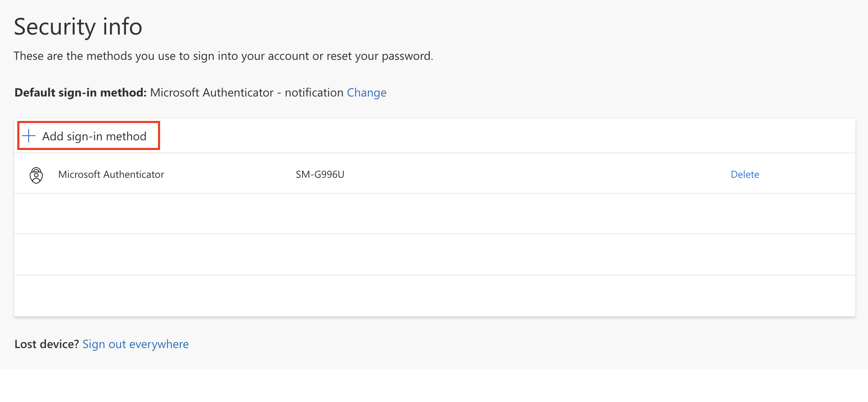Delete the Microsoft Authenticator method
868x402 pixels.
(745, 174)
